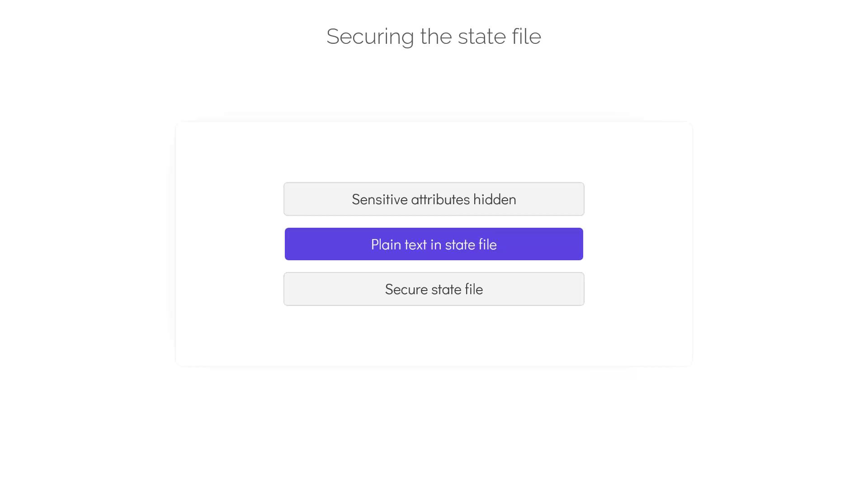Choose the 'Secure state file' answer
This screenshot has width=868, height=488.
(x=434, y=289)
